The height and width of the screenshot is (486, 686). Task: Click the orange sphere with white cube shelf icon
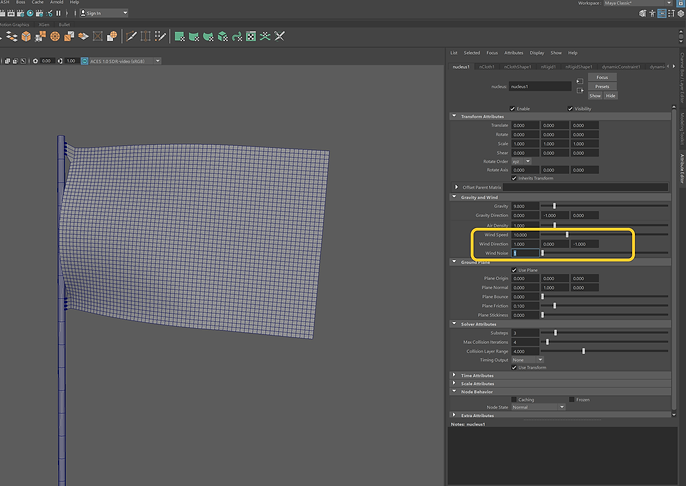coord(112,37)
